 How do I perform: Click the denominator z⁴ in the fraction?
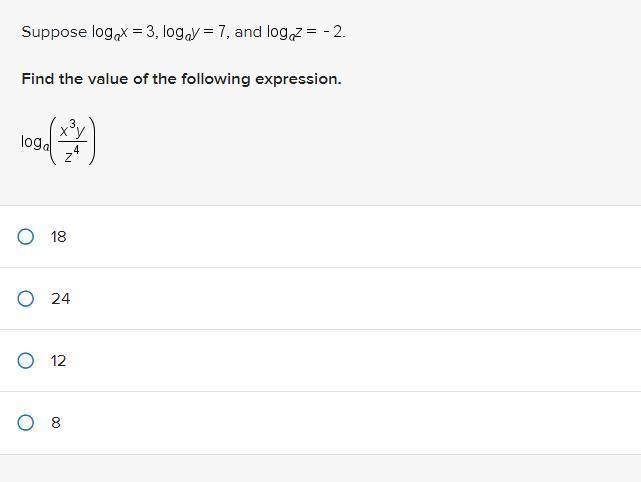point(72,155)
